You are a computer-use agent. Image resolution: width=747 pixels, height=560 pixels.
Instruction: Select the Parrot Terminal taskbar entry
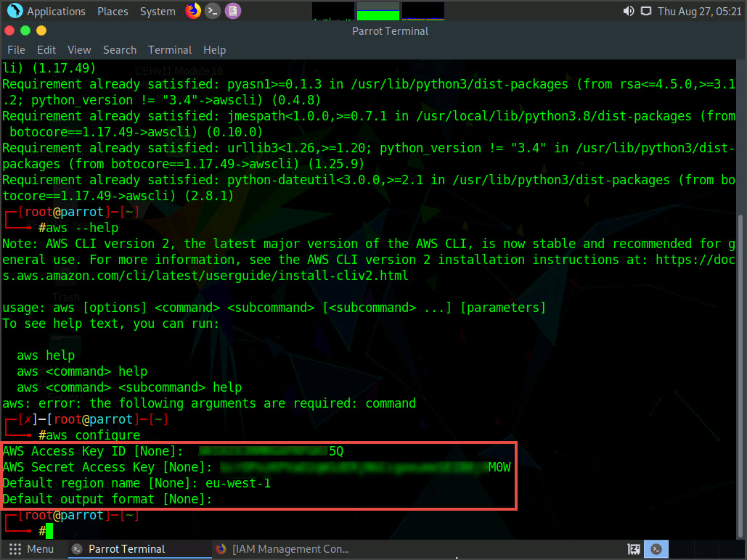pos(120,549)
